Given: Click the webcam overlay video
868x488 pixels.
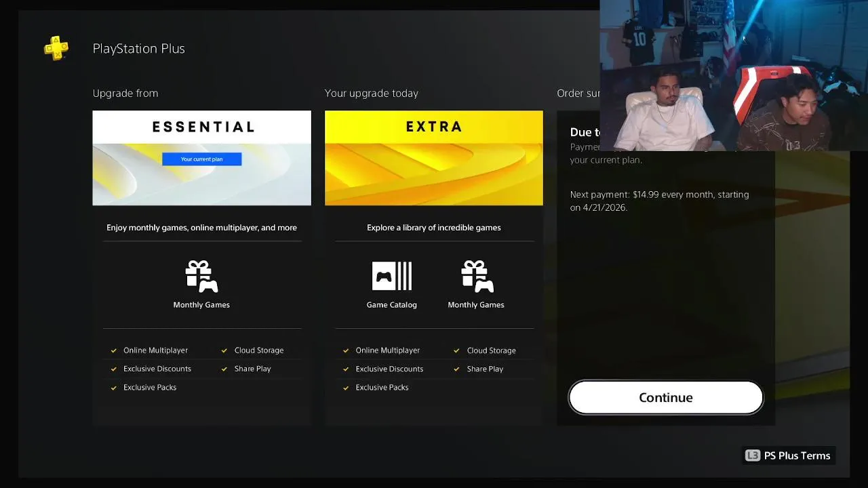Looking at the screenshot, I should pos(734,75).
